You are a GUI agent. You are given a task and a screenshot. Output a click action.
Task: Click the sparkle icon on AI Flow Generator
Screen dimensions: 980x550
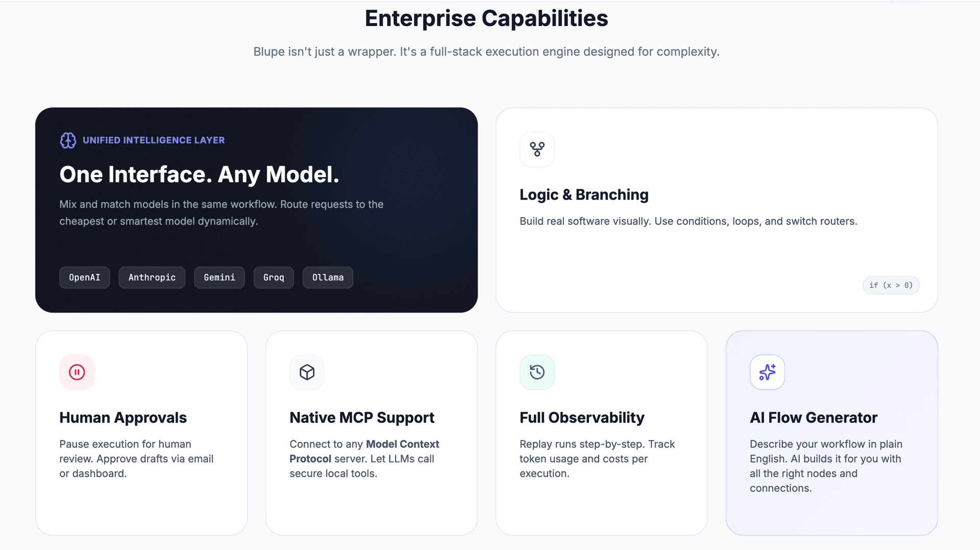pos(767,372)
